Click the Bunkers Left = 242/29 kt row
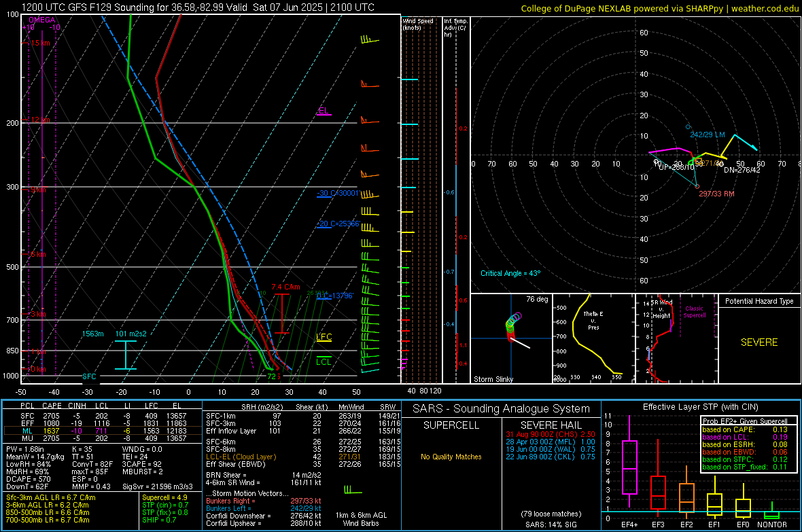This screenshot has height=532, width=802. pyautogui.click(x=263, y=508)
